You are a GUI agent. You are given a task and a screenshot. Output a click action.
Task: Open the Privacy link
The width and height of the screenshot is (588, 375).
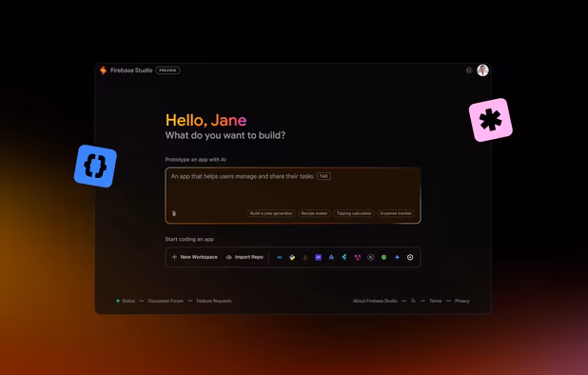point(462,301)
